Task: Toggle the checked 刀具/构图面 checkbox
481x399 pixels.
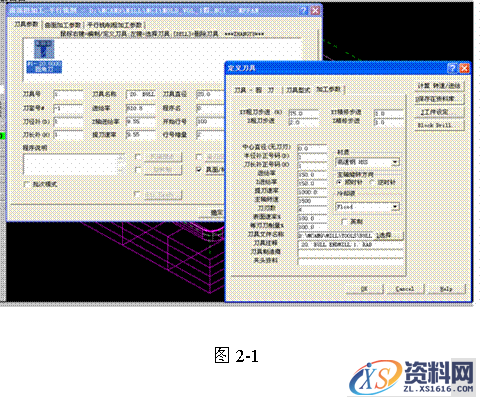Action: (199, 170)
